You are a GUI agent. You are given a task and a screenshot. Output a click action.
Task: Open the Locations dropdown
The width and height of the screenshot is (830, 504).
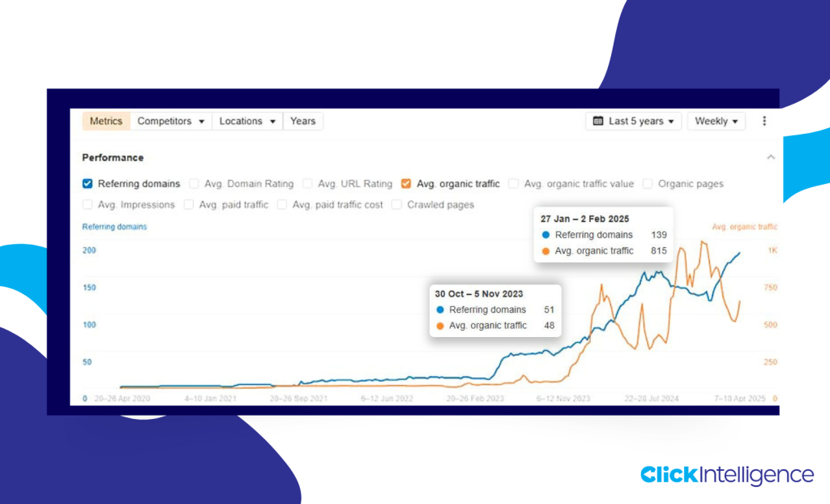[x=246, y=121]
